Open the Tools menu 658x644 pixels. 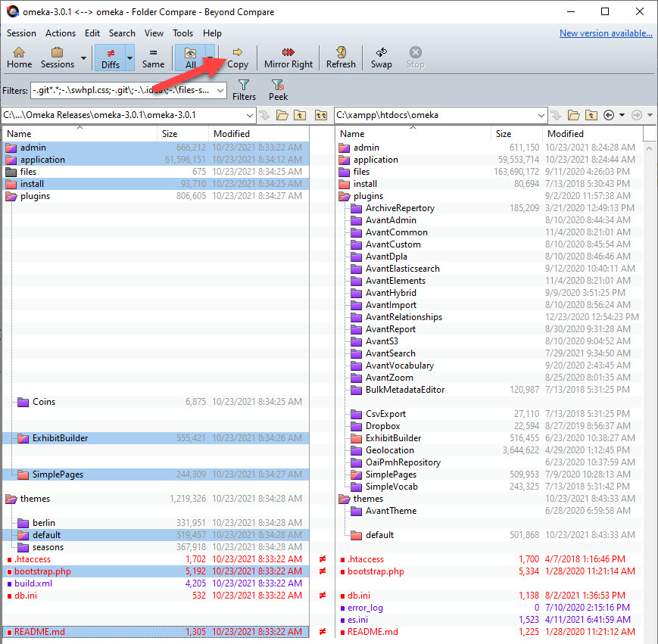(x=183, y=33)
